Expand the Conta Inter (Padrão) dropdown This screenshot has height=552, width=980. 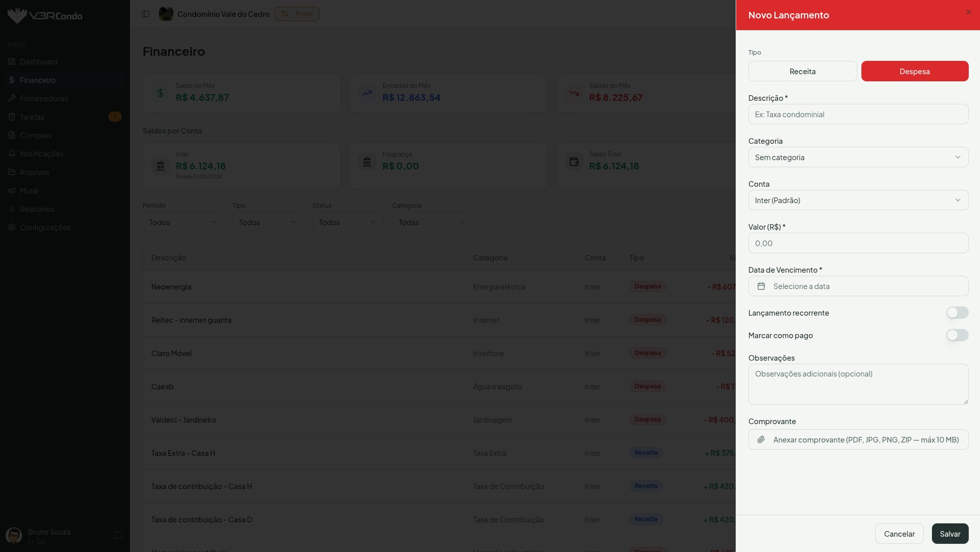click(858, 200)
